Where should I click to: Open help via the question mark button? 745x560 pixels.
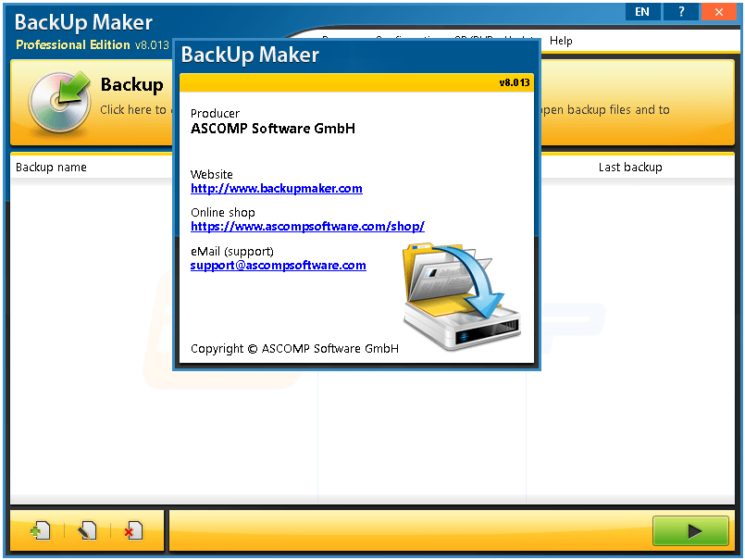681,12
